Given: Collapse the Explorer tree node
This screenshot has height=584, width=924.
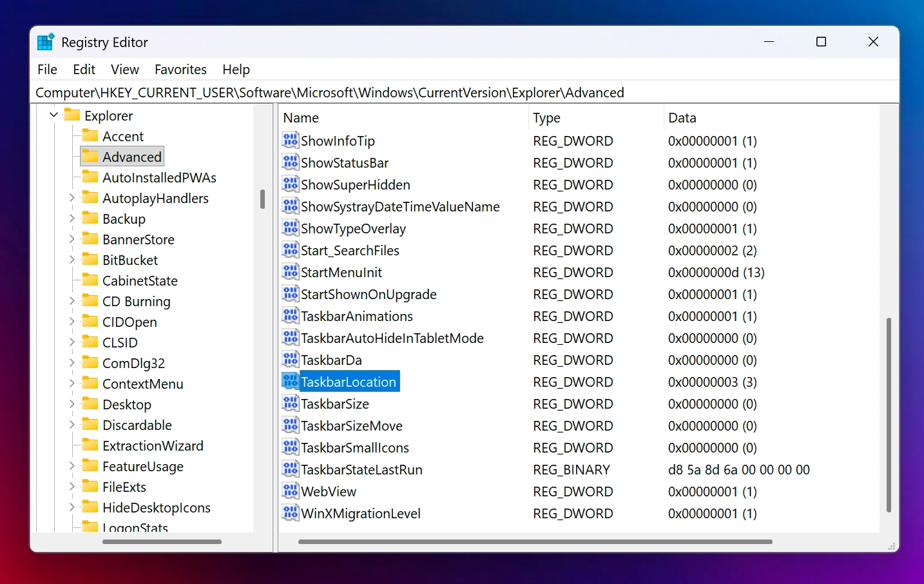Looking at the screenshot, I should click(x=53, y=115).
